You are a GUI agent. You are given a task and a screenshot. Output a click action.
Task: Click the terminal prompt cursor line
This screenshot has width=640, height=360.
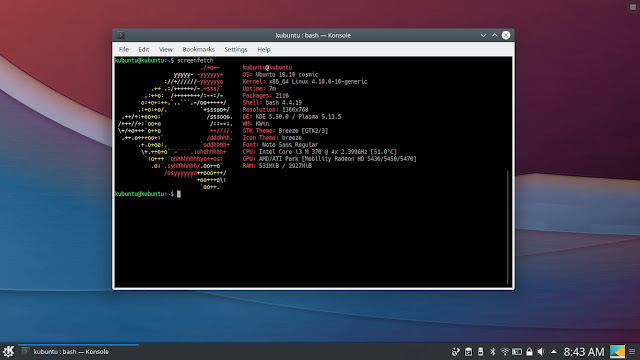point(148,194)
